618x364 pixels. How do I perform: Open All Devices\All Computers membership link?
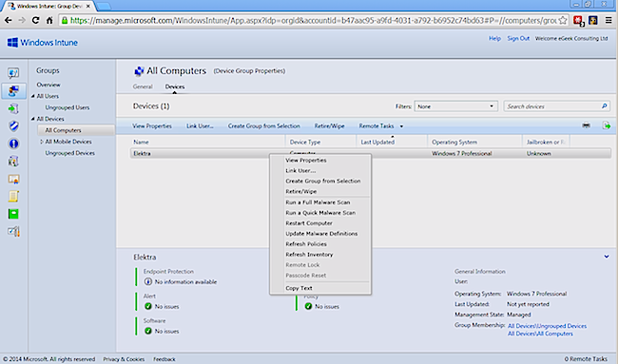coord(540,334)
